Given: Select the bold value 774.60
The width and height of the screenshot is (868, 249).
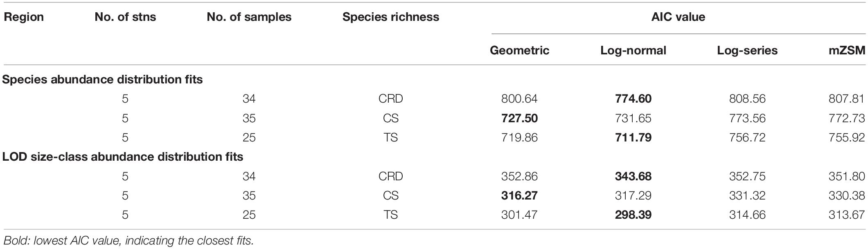Looking at the screenshot, I should click(633, 99).
